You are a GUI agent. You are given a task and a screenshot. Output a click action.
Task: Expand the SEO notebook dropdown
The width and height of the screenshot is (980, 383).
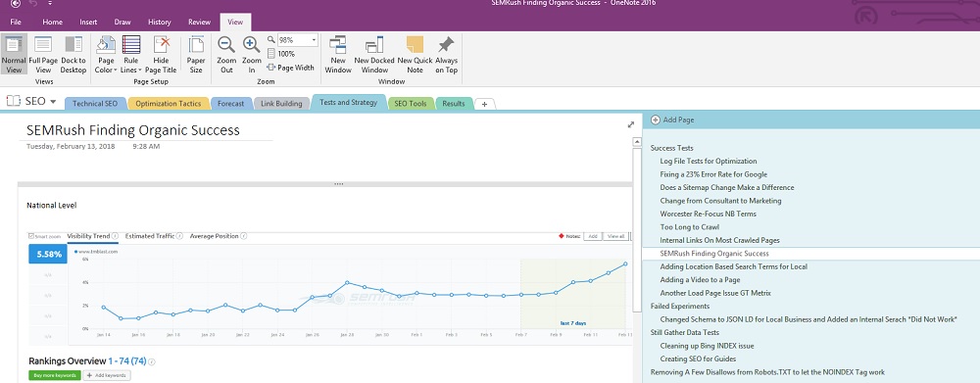coord(53,102)
